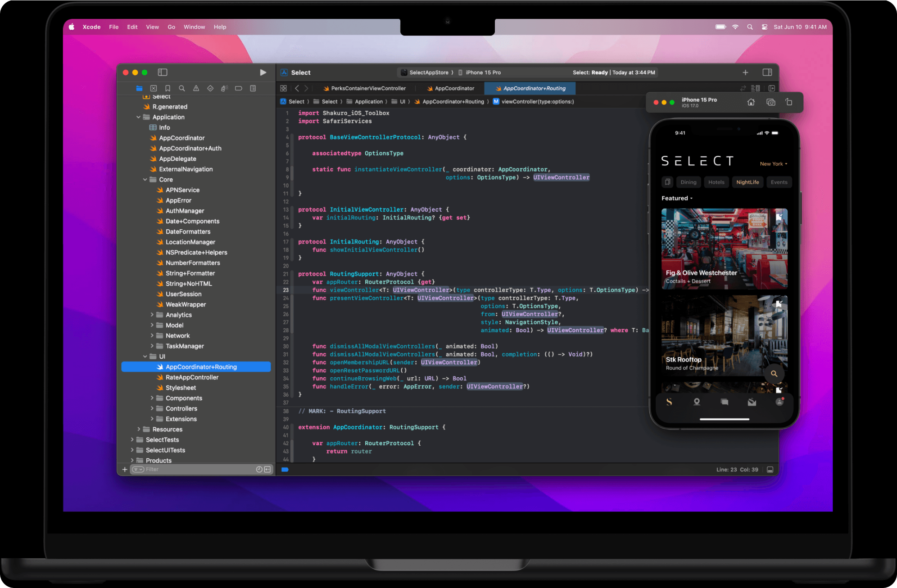897x588 pixels.
Task: Bookmark the Fig & Olive Westchester card
Action: click(779, 217)
